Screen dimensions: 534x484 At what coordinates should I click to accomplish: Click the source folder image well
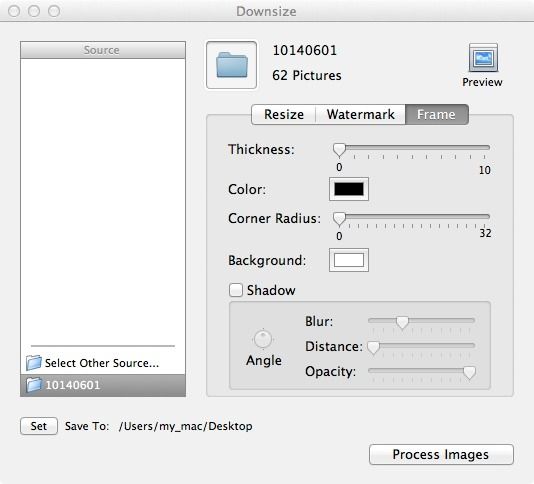point(232,65)
